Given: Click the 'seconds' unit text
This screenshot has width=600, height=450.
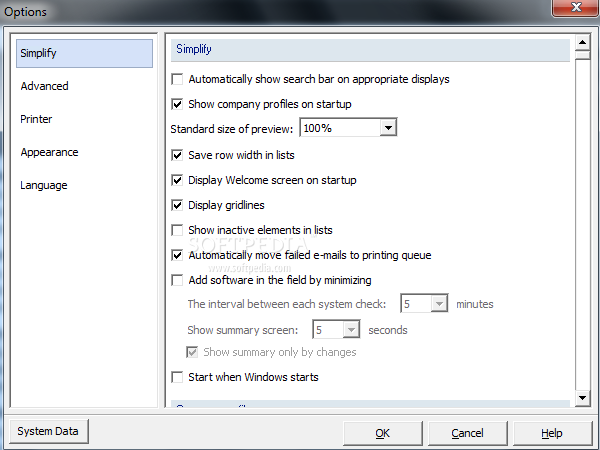Looking at the screenshot, I should coord(388,330).
